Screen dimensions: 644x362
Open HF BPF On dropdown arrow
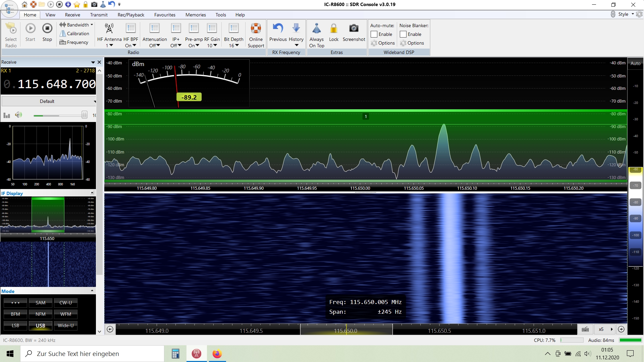[x=135, y=45]
